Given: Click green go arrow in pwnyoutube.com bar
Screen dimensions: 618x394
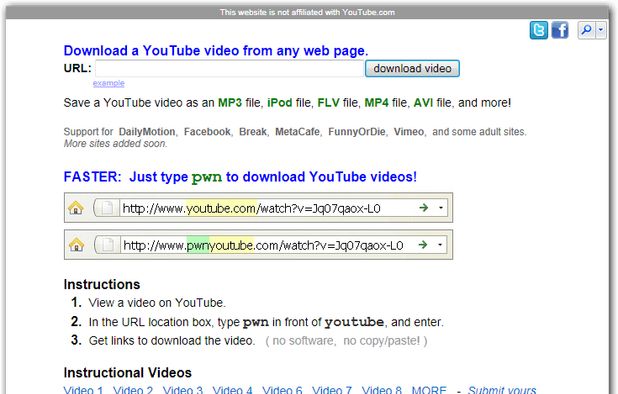Looking at the screenshot, I should (423, 245).
